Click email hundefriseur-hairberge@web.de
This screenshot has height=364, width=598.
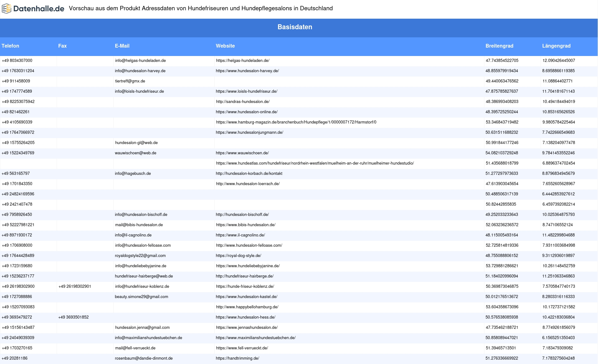144,276
